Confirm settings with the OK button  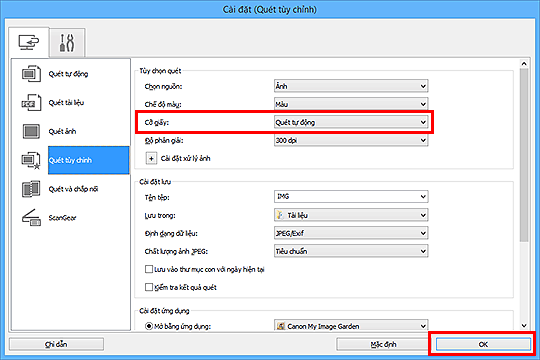pyautogui.click(x=483, y=344)
